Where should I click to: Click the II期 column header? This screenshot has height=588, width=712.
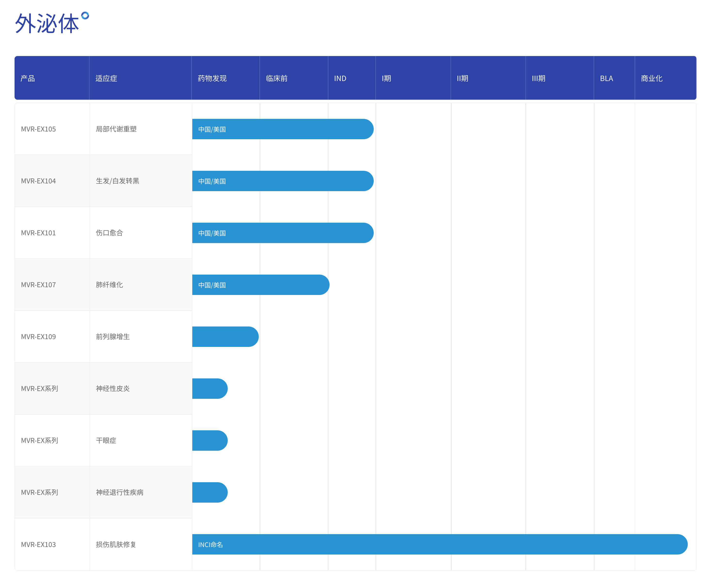(x=488, y=78)
